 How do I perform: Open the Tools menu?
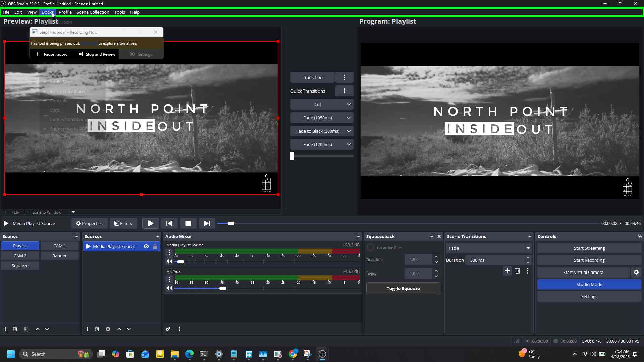[x=119, y=12]
